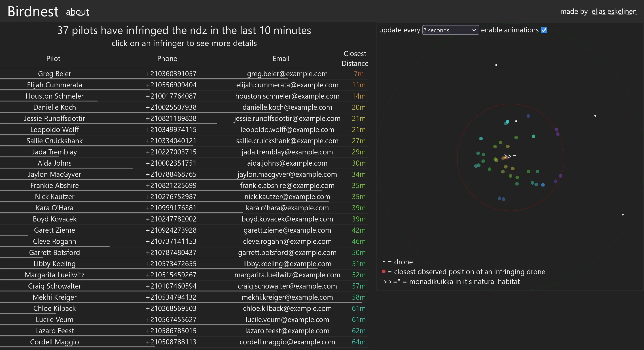Select pilot Jaylon MacGyver
644x350 pixels.
tap(55, 174)
